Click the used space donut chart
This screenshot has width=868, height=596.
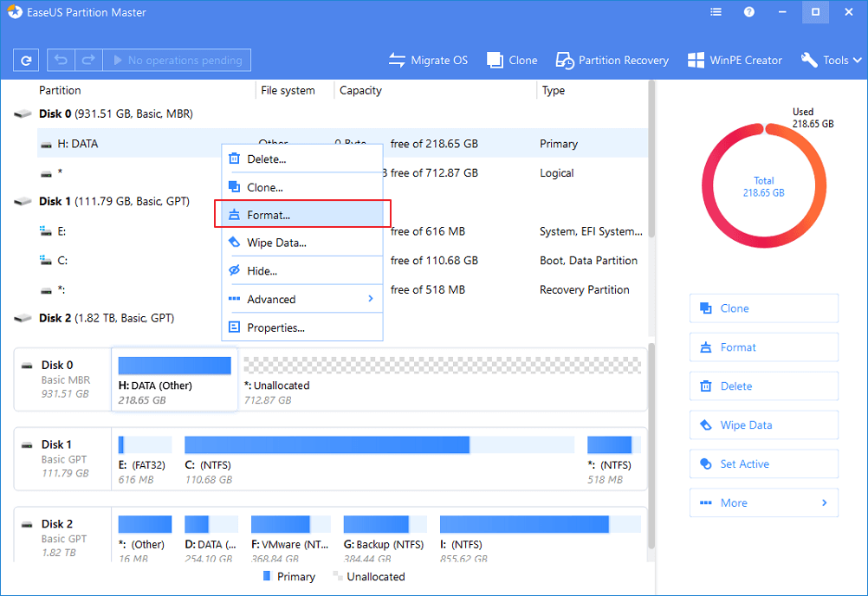click(x=764, y=186)
